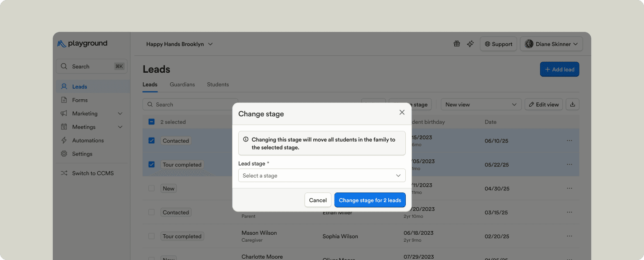
Task: Open the gift icon in header
Action: click(x=457, y=44)
